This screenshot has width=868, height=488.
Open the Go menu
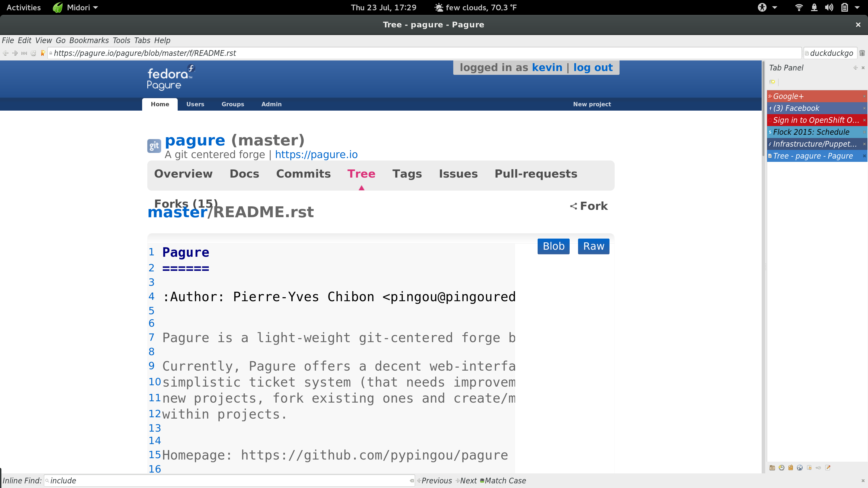[x=61, y=40]
